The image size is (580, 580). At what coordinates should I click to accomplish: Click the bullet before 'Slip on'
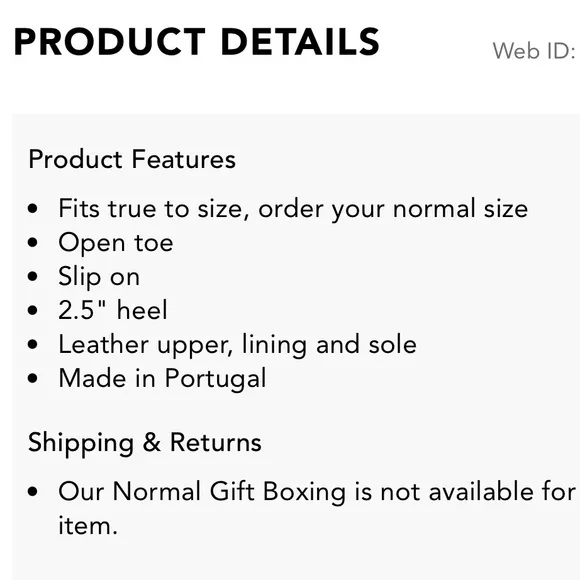(33, 276)
